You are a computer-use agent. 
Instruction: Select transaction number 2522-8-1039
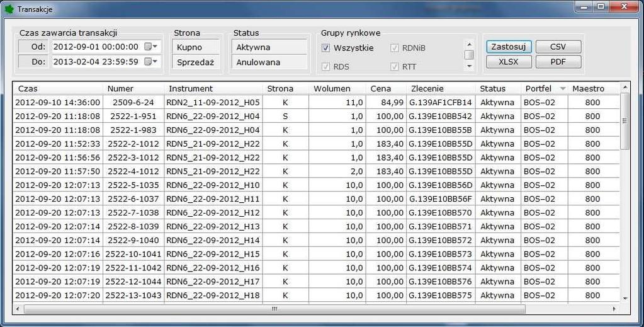(133, 226)
